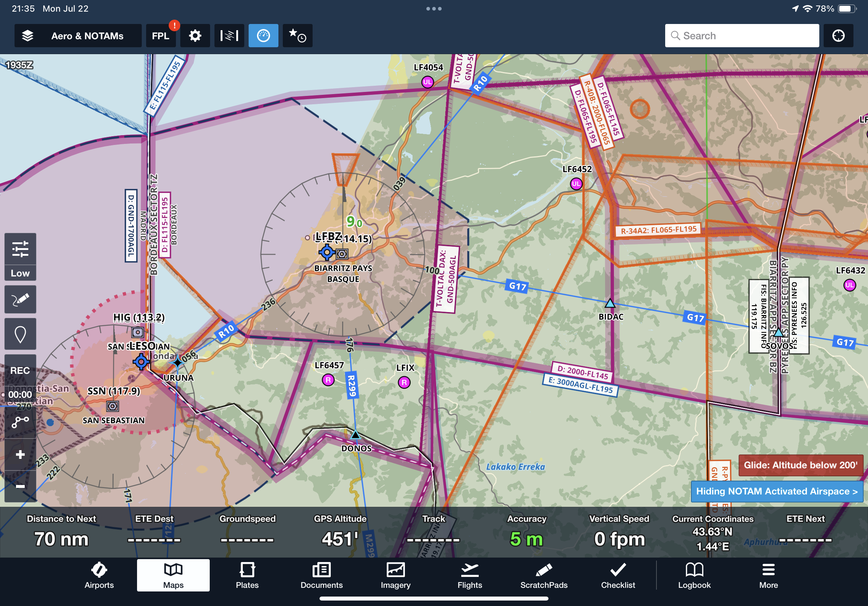
Task: Tap the LF6457 restricted airfield marker
Action: tap(328, 380)
